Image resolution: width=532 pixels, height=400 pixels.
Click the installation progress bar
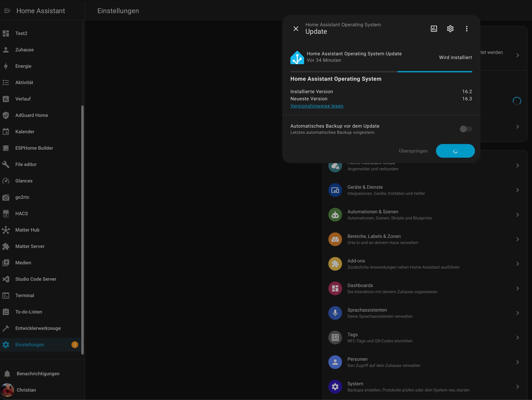point(381,72)
